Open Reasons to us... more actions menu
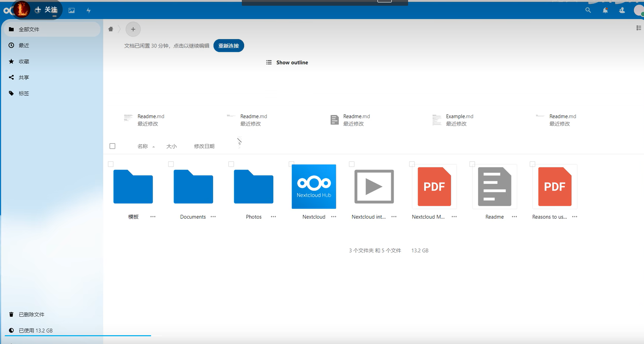Image resolution: width=644 pixels, height=344 pixels. [x=575, y=217]
